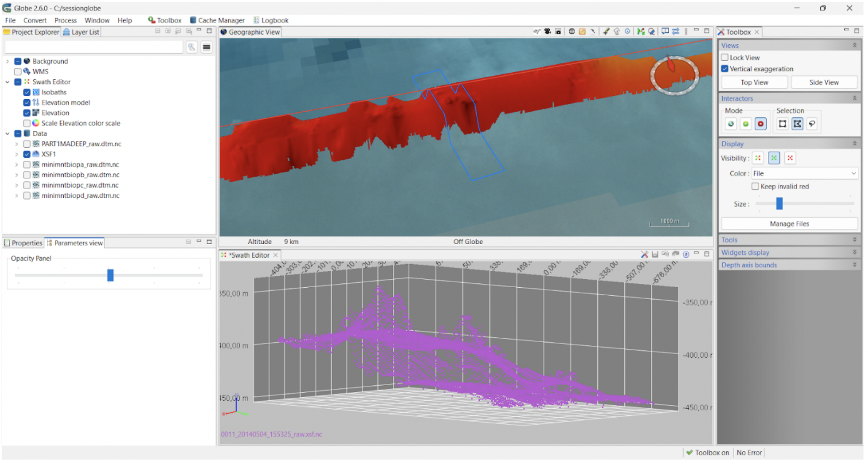Expand the Depth axis bounds section
This screenshot has height=462, width=868.
(790, 265)
